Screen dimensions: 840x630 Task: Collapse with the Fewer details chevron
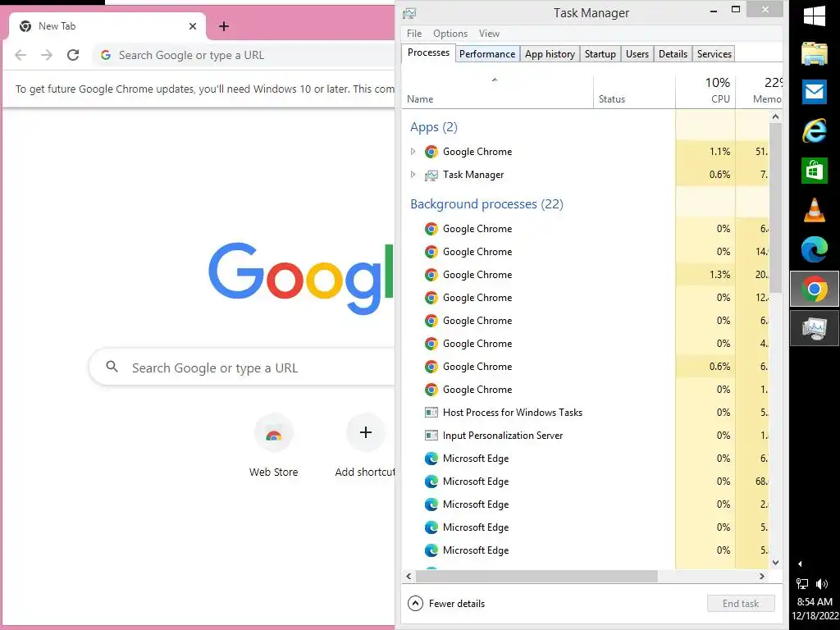415,604
